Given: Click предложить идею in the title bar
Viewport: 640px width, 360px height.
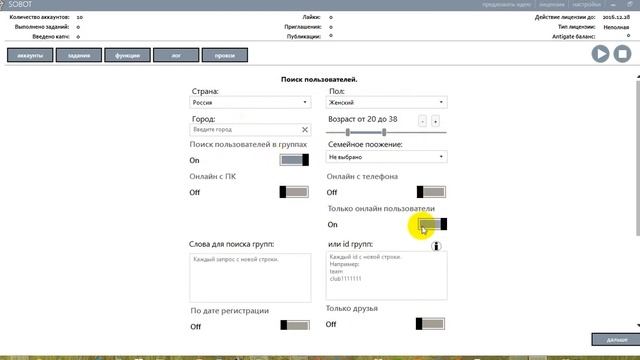Looking at the screenshot, I should (507, 4).
